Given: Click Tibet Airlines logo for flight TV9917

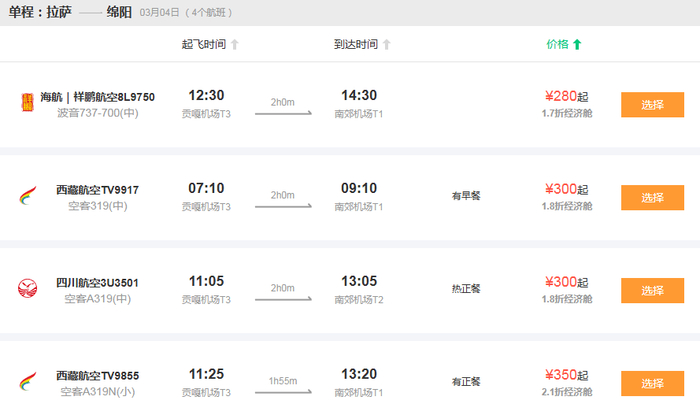Looking at the screenshot, I should [27, 196].
